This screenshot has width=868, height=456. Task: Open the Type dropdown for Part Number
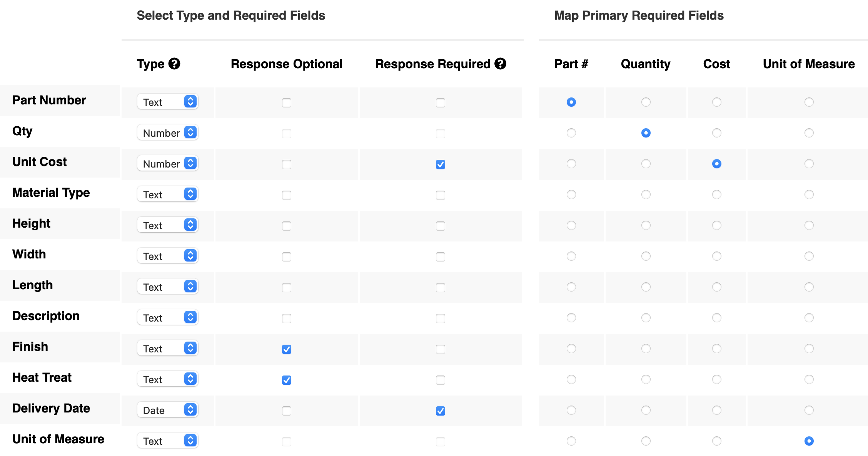pos(168,102)
